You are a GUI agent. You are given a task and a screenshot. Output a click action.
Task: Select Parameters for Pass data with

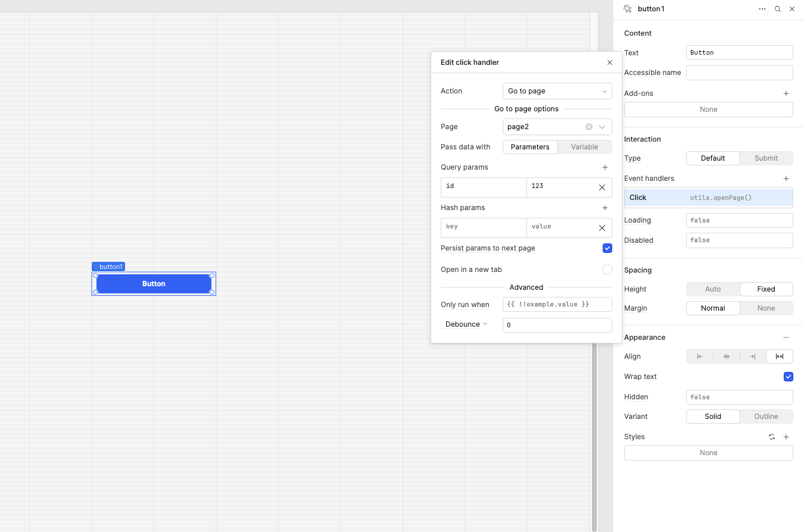[530, 147]
